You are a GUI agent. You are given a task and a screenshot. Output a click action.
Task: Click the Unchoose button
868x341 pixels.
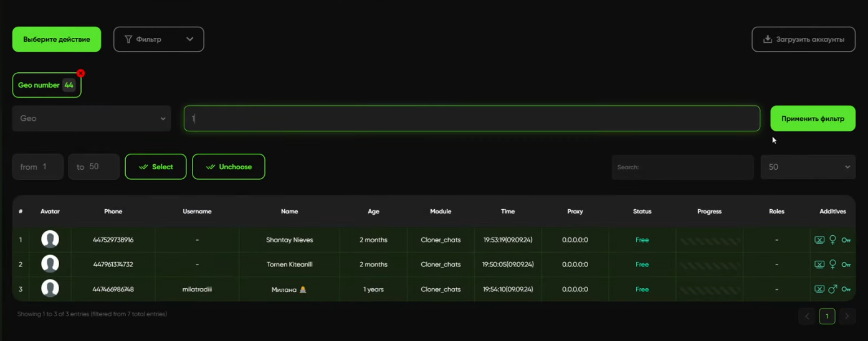[229, 167]
